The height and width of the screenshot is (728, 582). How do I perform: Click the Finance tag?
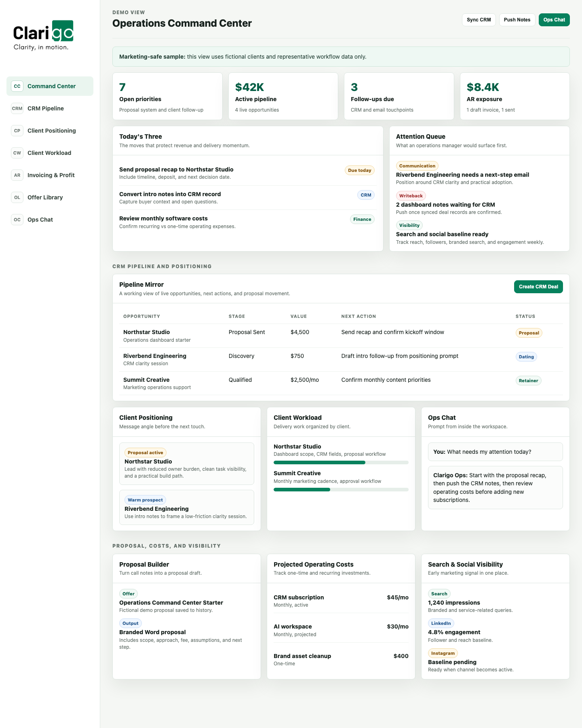[362, 219]
